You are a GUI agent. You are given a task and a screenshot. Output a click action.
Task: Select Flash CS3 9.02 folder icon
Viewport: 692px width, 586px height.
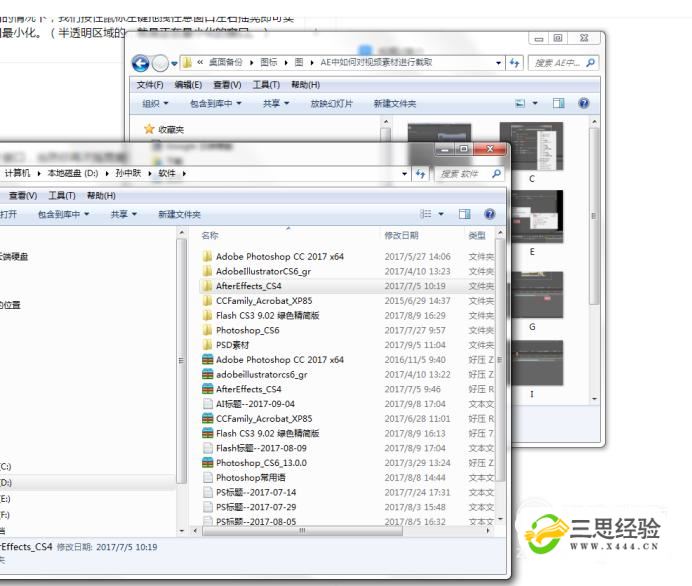point(207,315)
